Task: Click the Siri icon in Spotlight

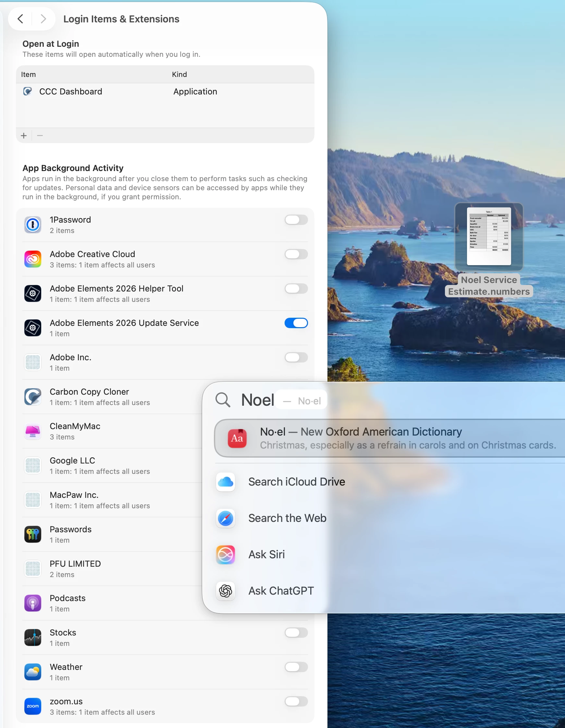Action: [x=226, y=555]
